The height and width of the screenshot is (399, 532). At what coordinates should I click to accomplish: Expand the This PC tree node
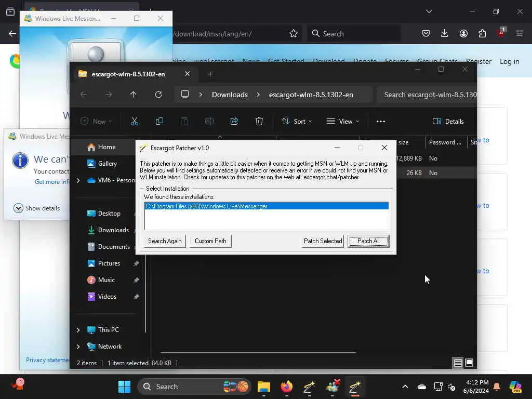point(78,330)
